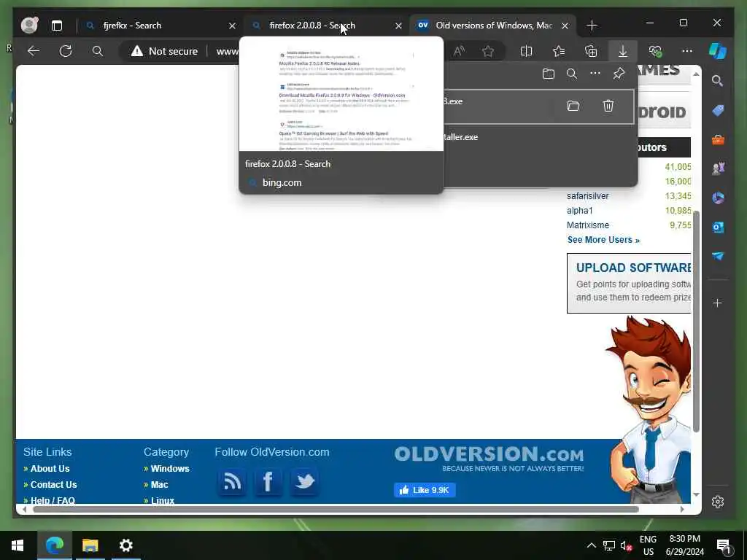Open more options in Downloads panel
The height and width of the screenshot is (560, 747).
click(595, 74)
